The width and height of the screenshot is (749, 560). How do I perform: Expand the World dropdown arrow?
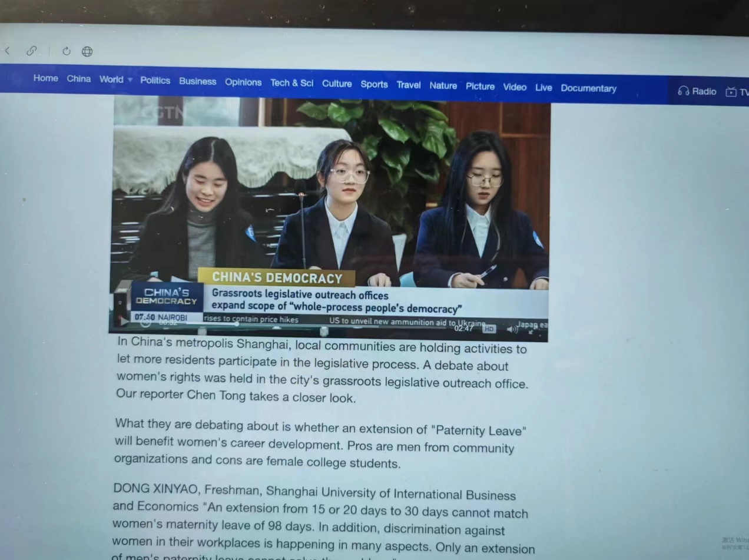pyautogui.click(x=130, y=79)
